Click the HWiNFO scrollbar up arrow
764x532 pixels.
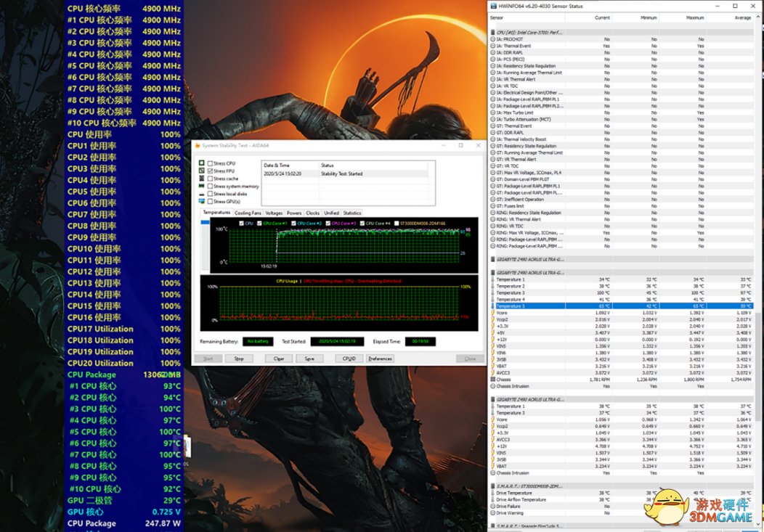click(x=759, y=17)
